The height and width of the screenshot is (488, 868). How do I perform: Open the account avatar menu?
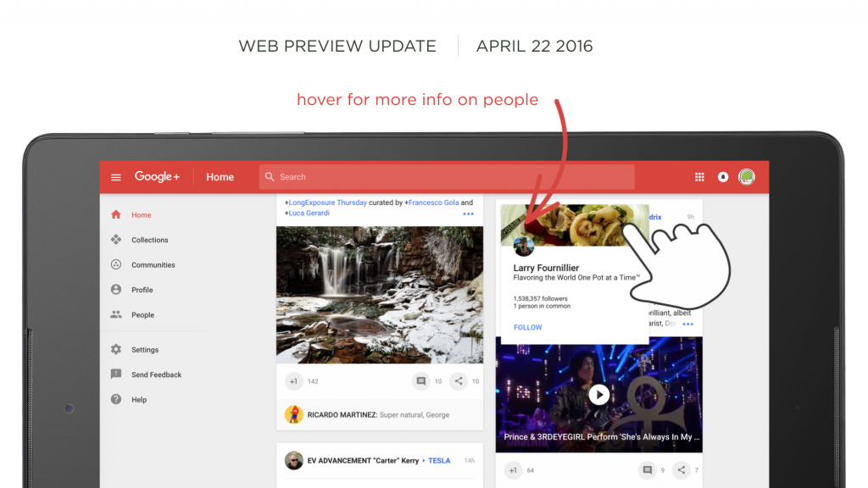(747, 177)
